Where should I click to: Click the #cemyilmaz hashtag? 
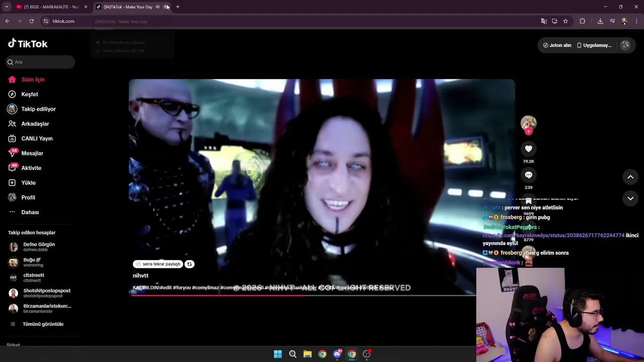pyautogui.click(x=205, y=288)
